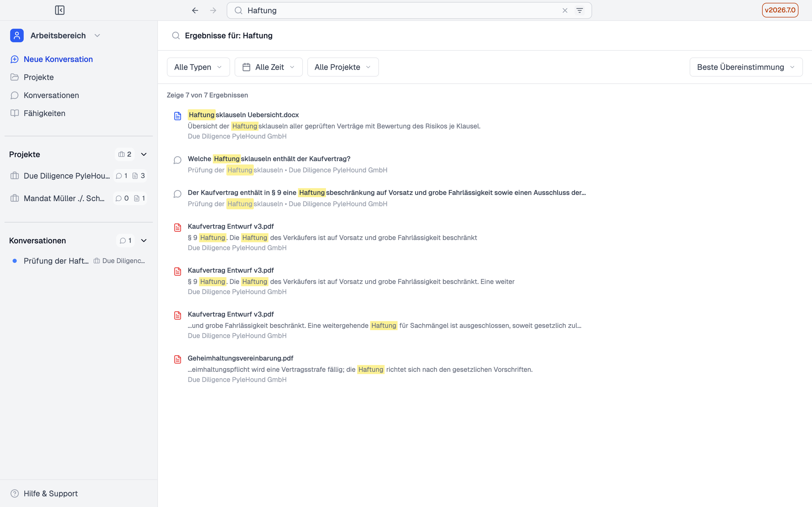The image size is (812, 507).
Task: Open the Alle Typen filter dropdown
Action: (198, 67)
